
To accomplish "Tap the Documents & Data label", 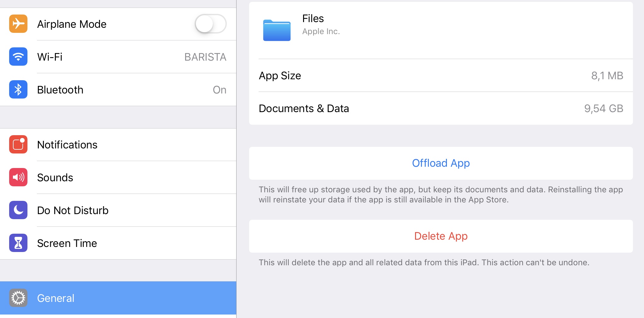I will (x=304, y=109).
